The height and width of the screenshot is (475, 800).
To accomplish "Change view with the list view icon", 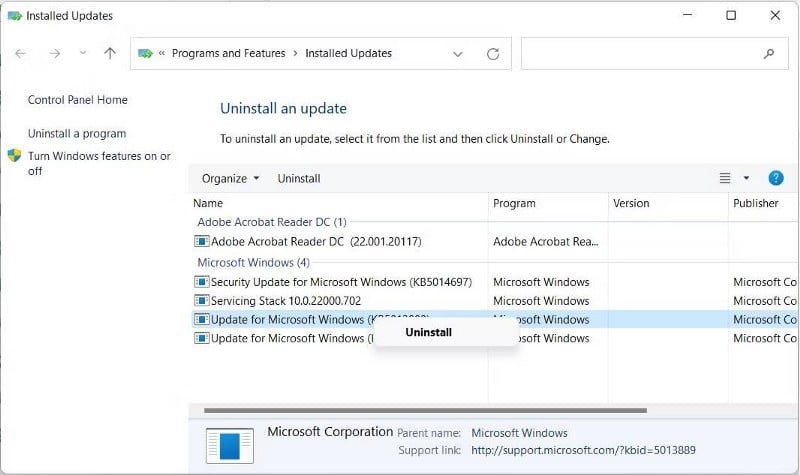I will coord(725,178).
